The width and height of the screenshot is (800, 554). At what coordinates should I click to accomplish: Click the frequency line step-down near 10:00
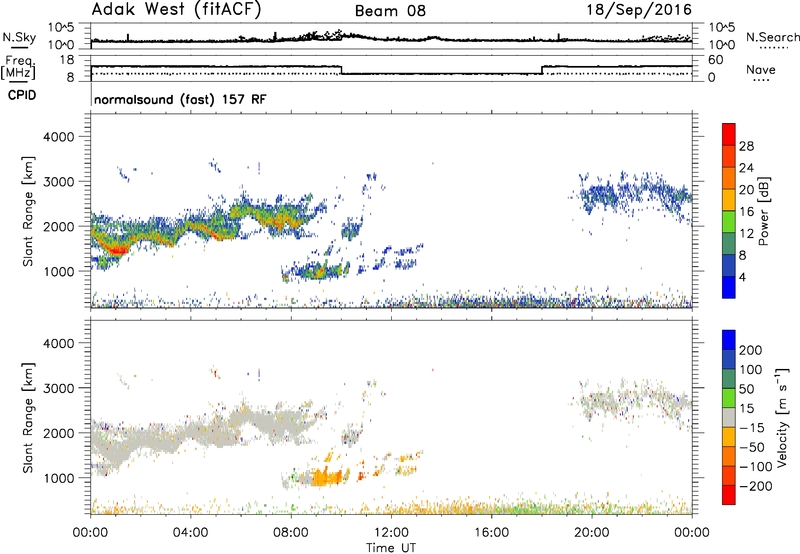tap(341, 70)
